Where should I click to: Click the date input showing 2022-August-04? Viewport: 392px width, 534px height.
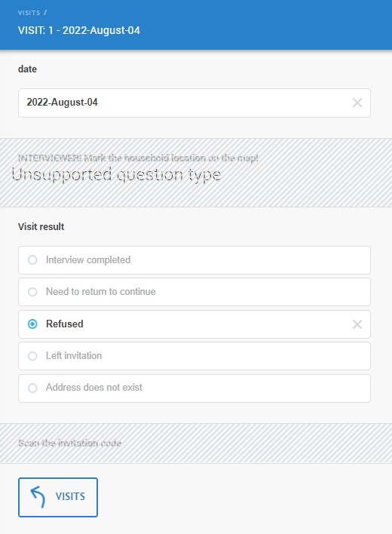point(194,103)
